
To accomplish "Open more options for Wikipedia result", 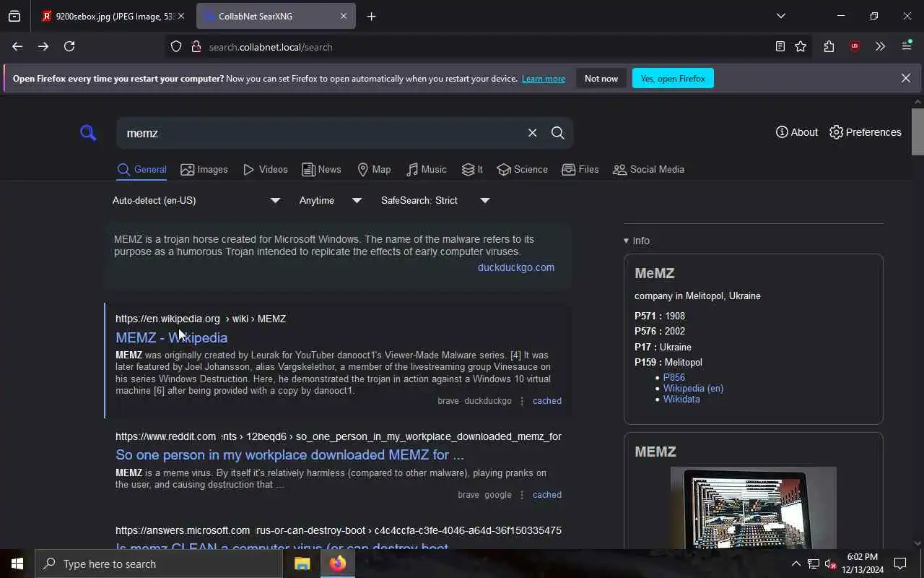I will [522, 401].
